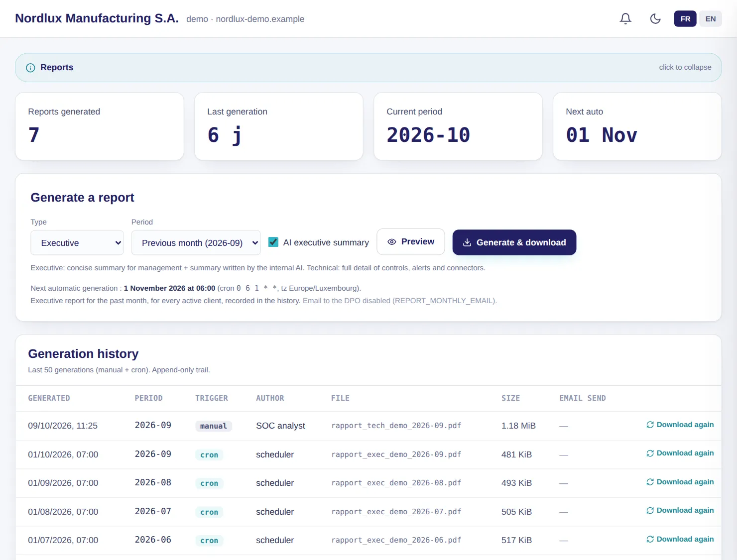737x560 pixels.
Task: Switch language to FR
Action: coord(685,19)
